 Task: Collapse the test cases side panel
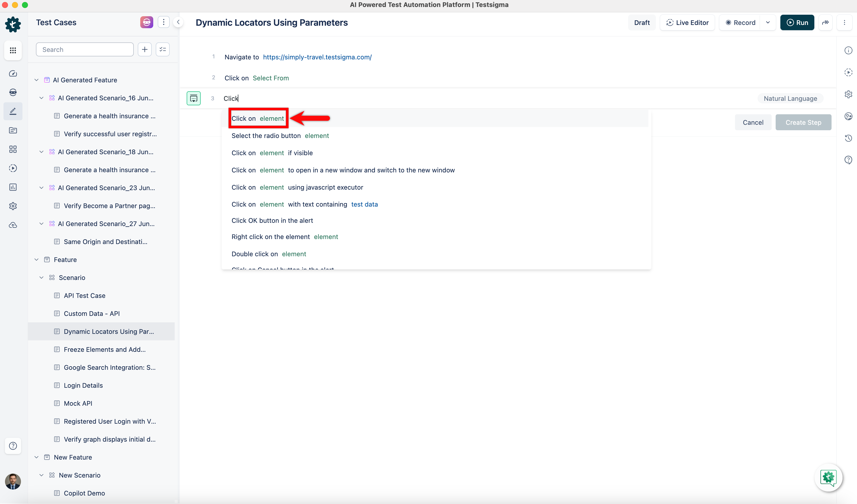tap(178, 22)
